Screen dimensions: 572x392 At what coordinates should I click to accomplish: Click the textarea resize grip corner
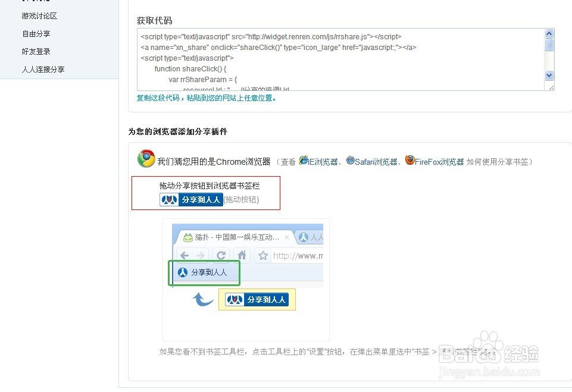[551, 87]
